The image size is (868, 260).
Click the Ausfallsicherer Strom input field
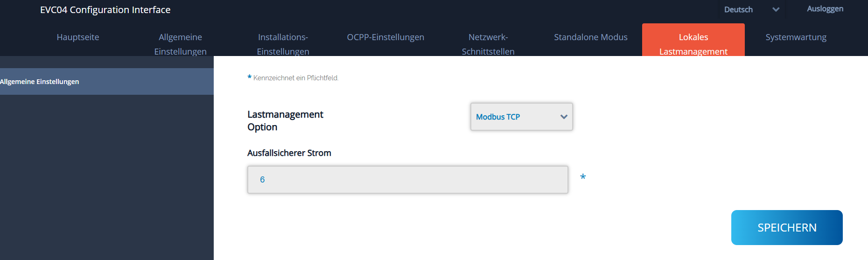click(407, 180)
